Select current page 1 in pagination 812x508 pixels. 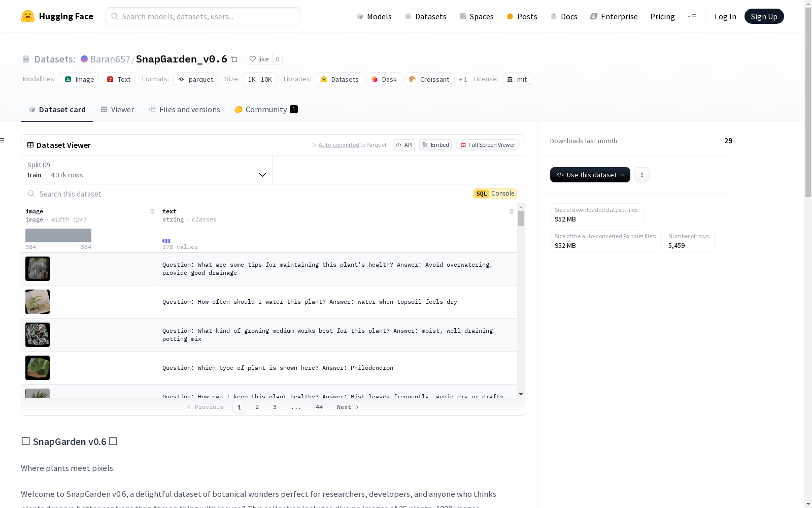pos(239,407)
